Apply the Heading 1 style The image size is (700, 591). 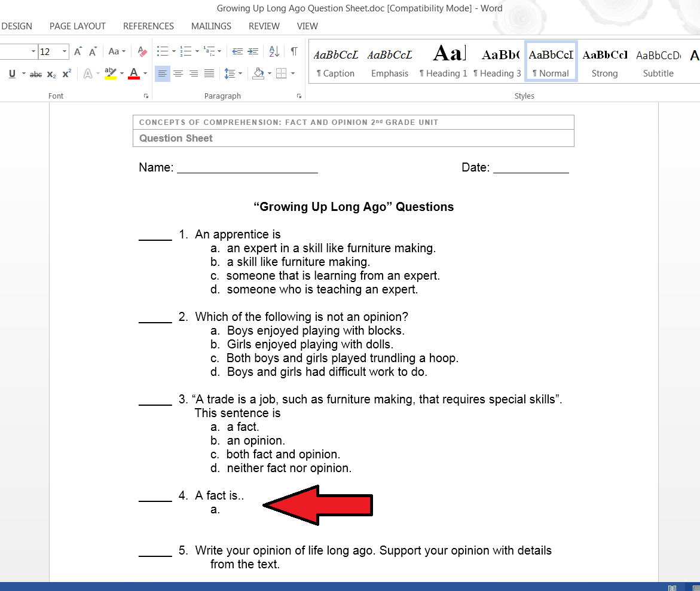443,62
